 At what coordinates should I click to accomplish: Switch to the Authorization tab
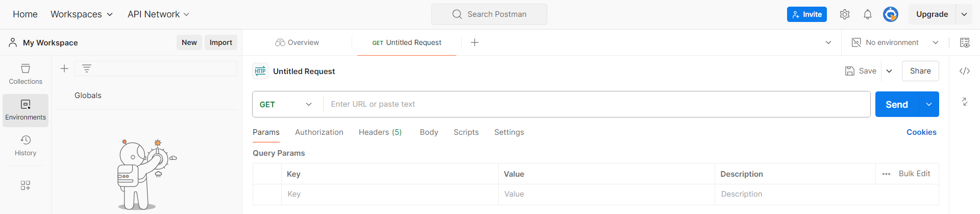319,132
